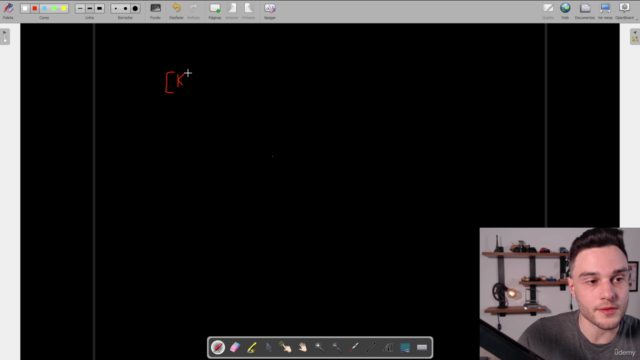Screen dimensions: 640x360
Task: Select the Laser pointer tool
Action: [x=354, y=347]
